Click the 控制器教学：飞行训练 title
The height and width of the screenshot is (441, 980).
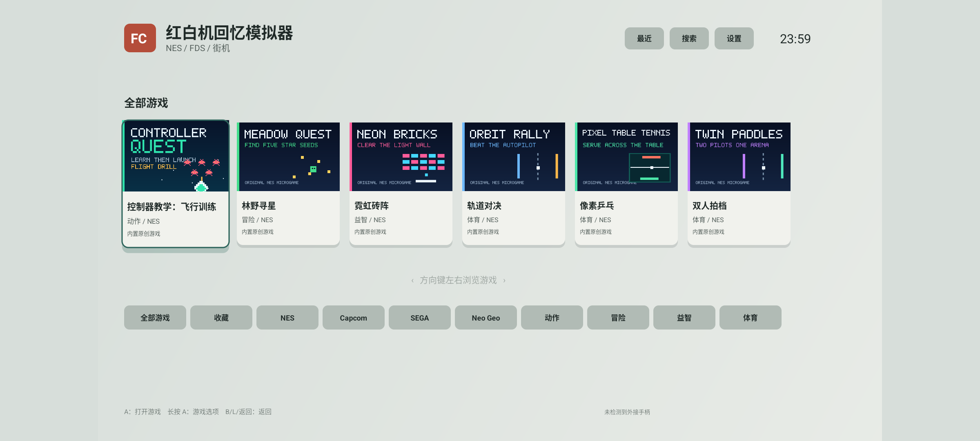(x=171, y=207)
